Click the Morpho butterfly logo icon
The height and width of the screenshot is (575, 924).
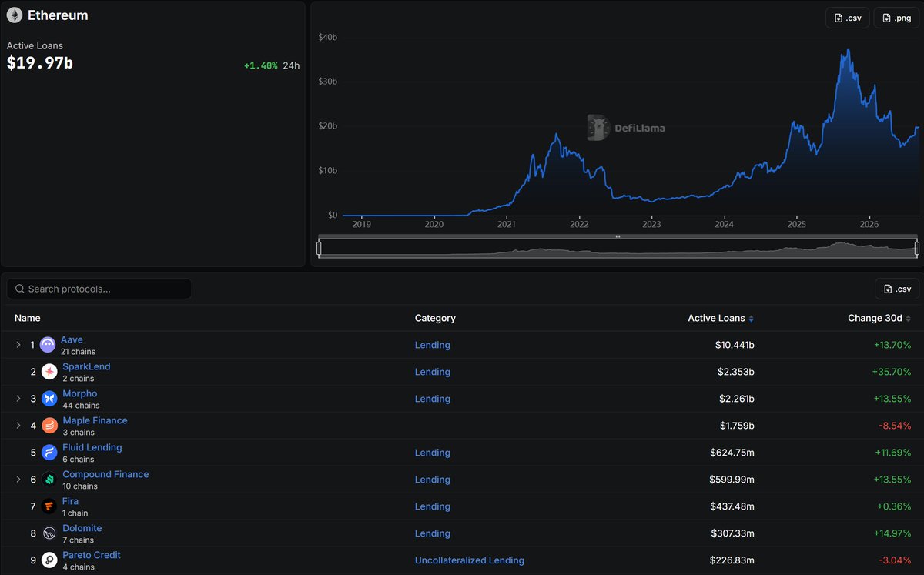(49, 399)
